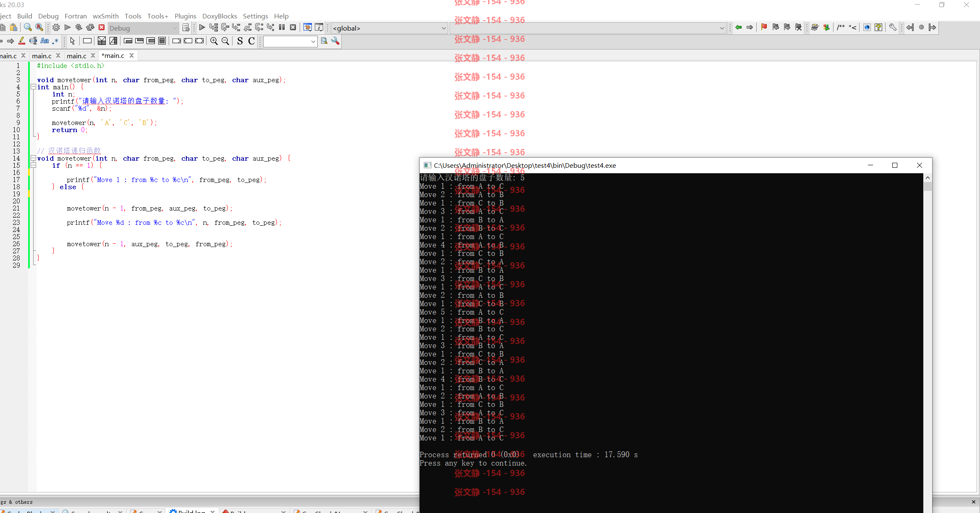
Task: Open DoxyBlocks preferences wrench icon
Action: pyautogui.click(x=893, y=28)
